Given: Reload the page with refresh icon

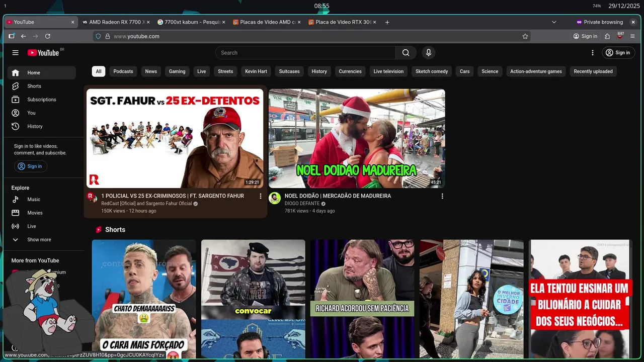Looking at the screenshot, I should [x=48, y=36].
